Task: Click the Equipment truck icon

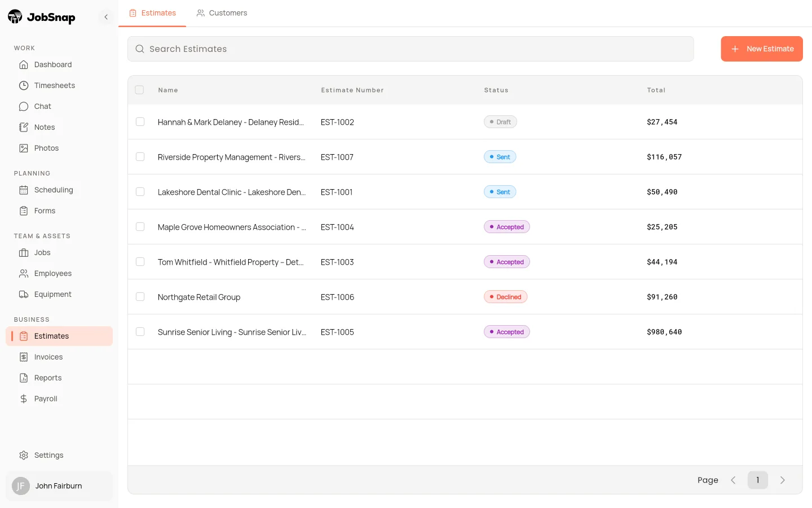Action: (x=24, y=295)
